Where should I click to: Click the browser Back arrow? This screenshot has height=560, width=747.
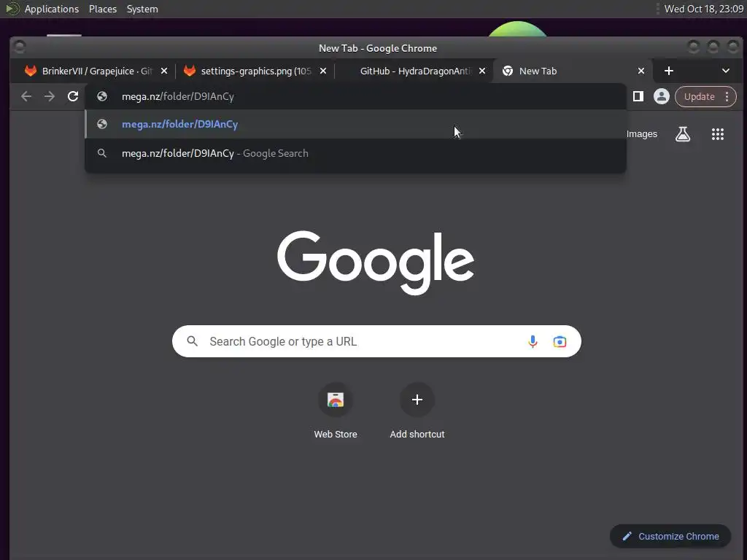click(x=26, y=97)
